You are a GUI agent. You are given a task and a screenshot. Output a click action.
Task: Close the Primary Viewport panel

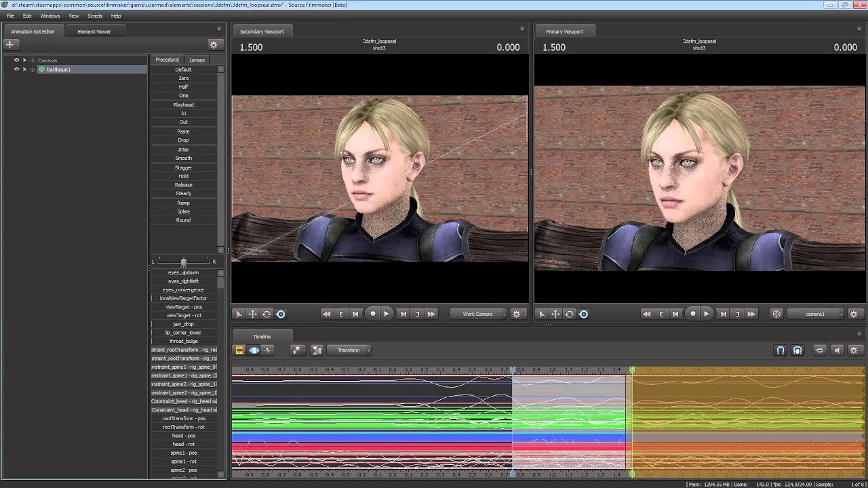[x=860, y=29]
